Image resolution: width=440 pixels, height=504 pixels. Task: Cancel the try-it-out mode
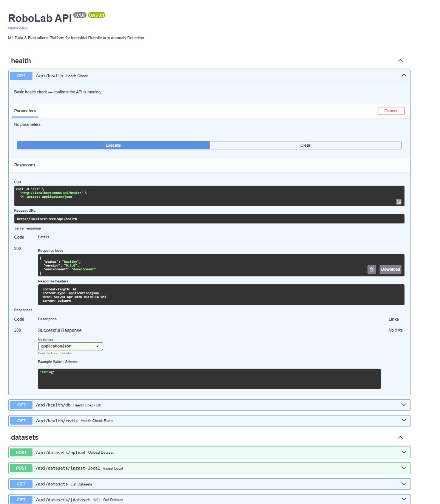pos(391,111)
